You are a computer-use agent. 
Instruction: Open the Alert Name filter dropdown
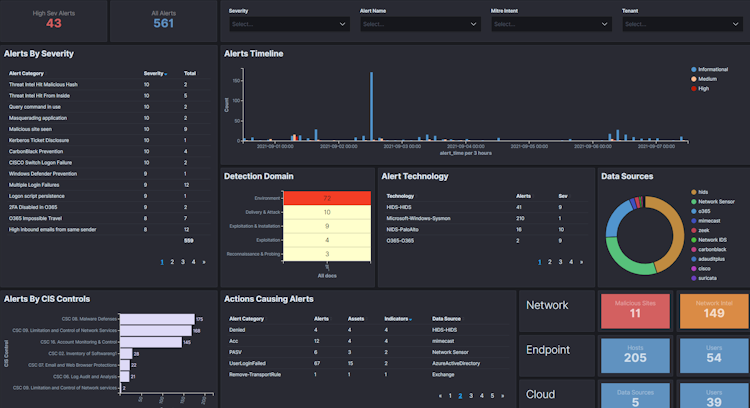coord(420,24)
